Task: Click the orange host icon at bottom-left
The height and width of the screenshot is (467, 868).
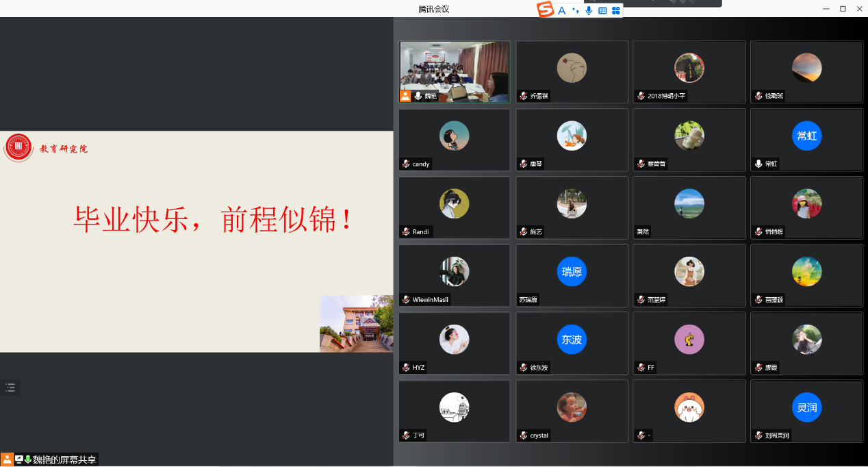Action: tap(7, 459)
